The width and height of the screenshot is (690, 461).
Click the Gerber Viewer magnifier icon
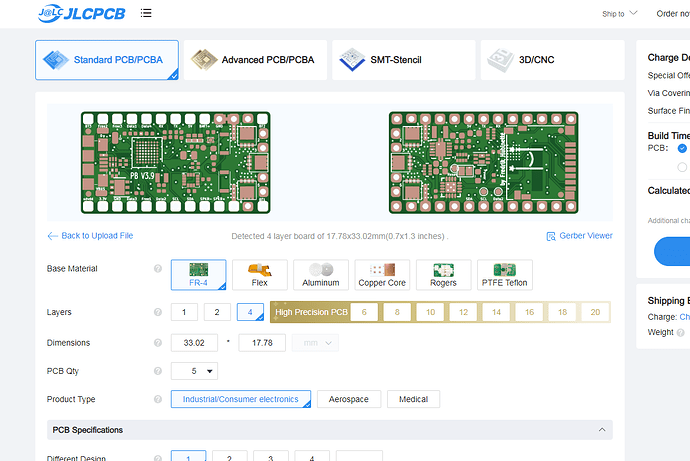click(x=551, y=236)
